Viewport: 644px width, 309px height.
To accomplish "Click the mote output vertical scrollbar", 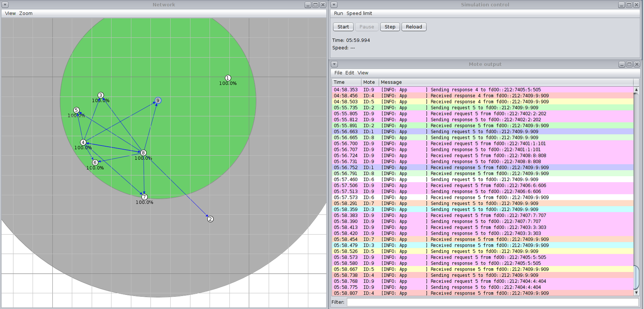I will click(636, 277).
